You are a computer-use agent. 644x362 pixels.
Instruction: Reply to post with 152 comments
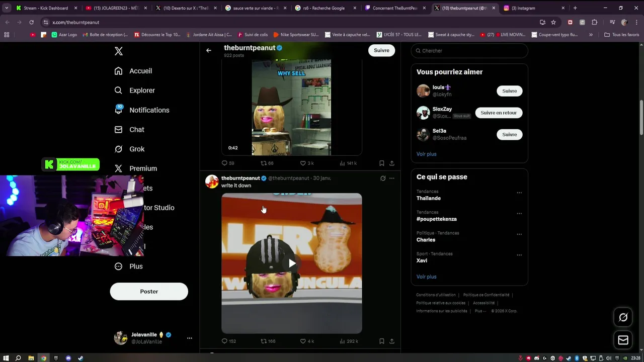(x=229, y=341)
